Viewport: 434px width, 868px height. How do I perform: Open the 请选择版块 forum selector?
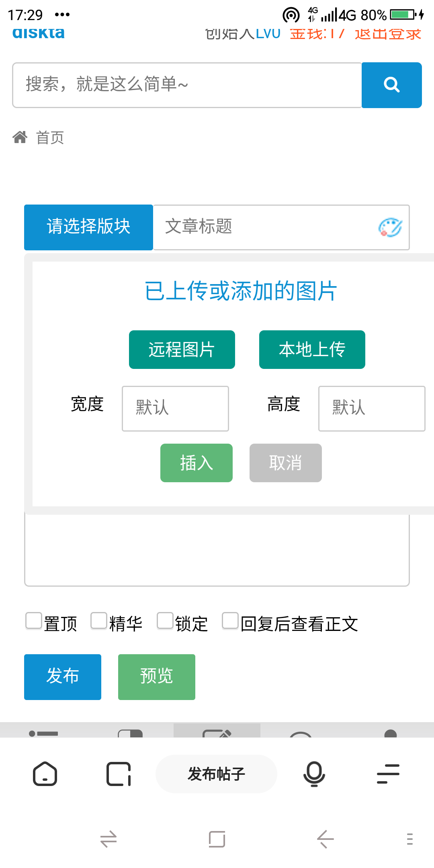[88, 227]
